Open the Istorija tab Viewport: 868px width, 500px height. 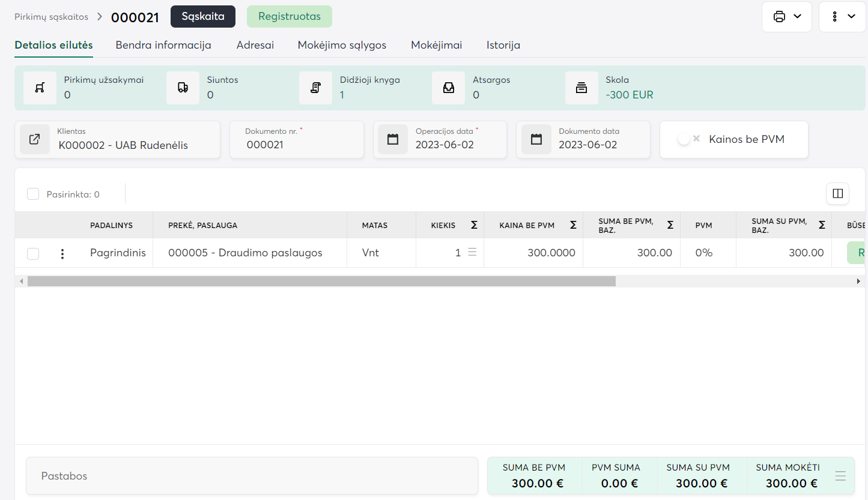(x=503, y=45)
